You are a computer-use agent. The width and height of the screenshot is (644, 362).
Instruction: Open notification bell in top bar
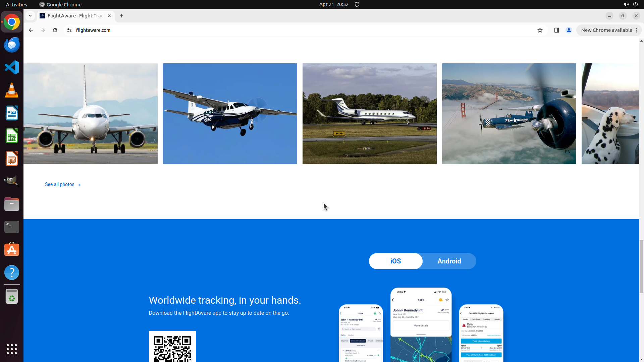point(357,4)
